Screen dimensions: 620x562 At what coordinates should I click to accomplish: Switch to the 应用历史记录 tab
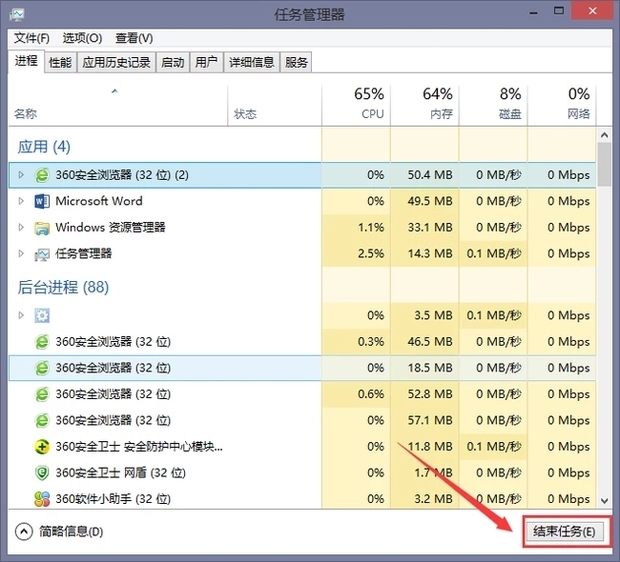pos(116,62)
